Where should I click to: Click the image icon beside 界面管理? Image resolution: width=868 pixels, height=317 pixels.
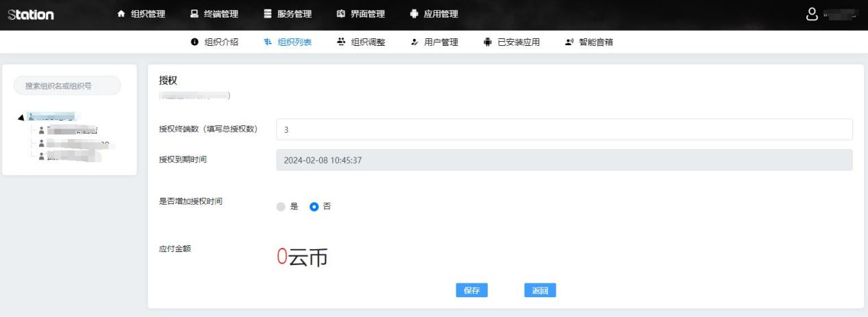(341, 14)
